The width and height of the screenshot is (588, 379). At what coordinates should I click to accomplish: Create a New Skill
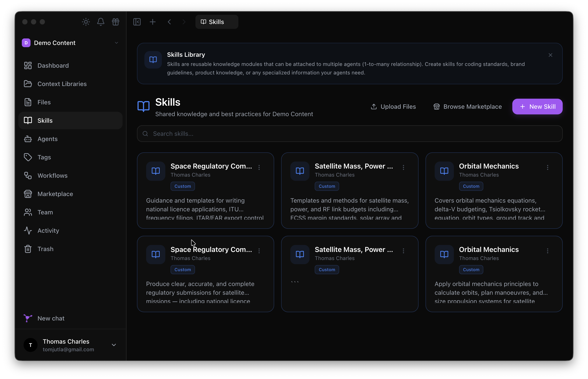(x=537, y=107)
